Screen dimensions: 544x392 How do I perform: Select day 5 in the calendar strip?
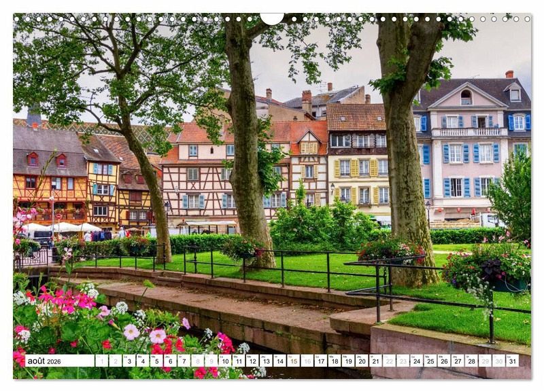156,361
